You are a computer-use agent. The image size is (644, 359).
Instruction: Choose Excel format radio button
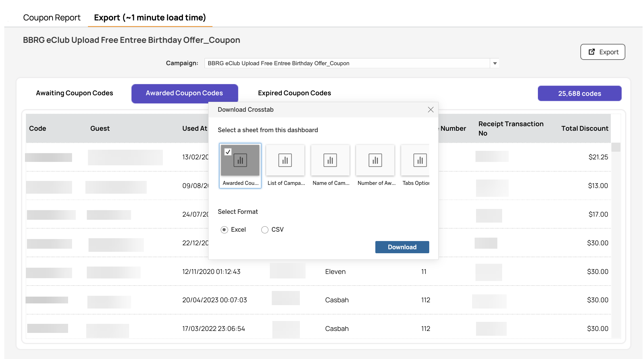[x=224, y=230]
